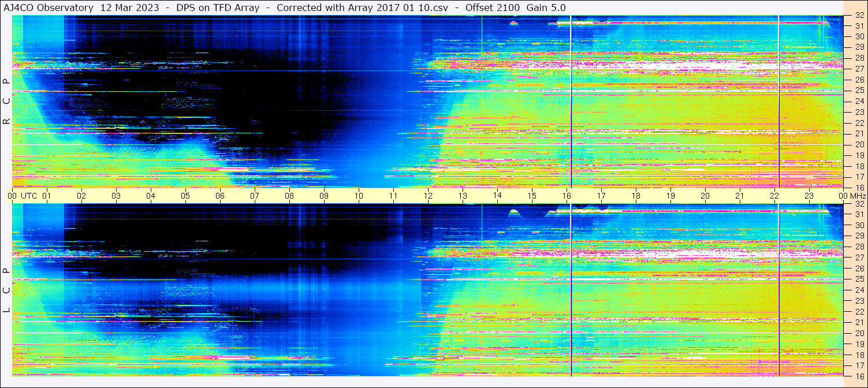
Task: Click the 'Gain 5.0' header text
Action: pos(546,8)
